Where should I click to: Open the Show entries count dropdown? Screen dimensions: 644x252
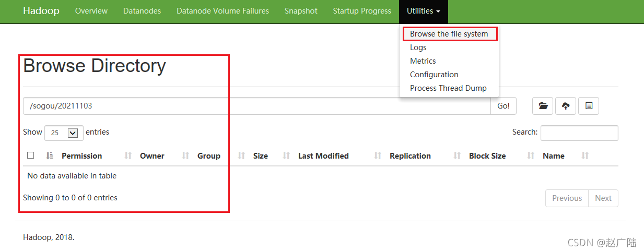pyautogui.click(x=64, y=133)
